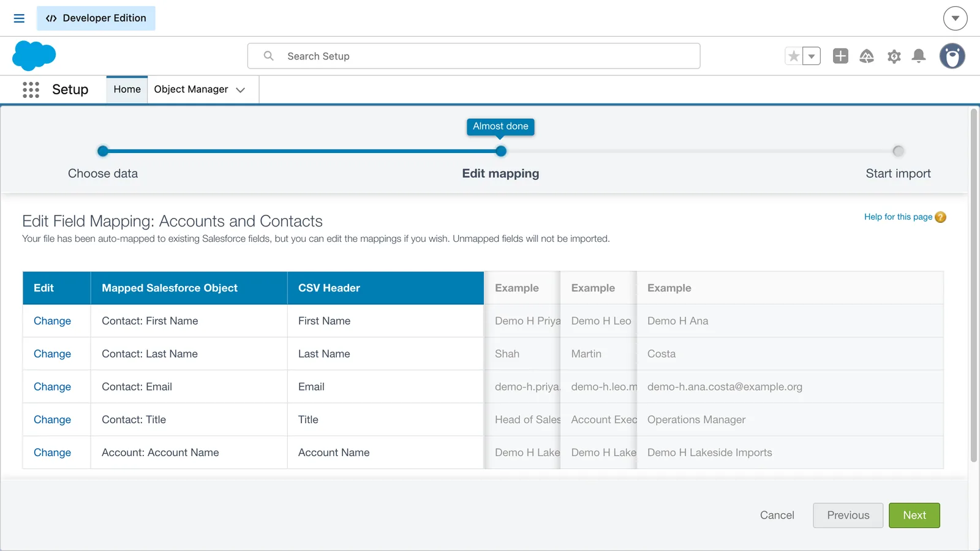
Task: Select the Operations Manager cell
Action: [x=790, y=420]
